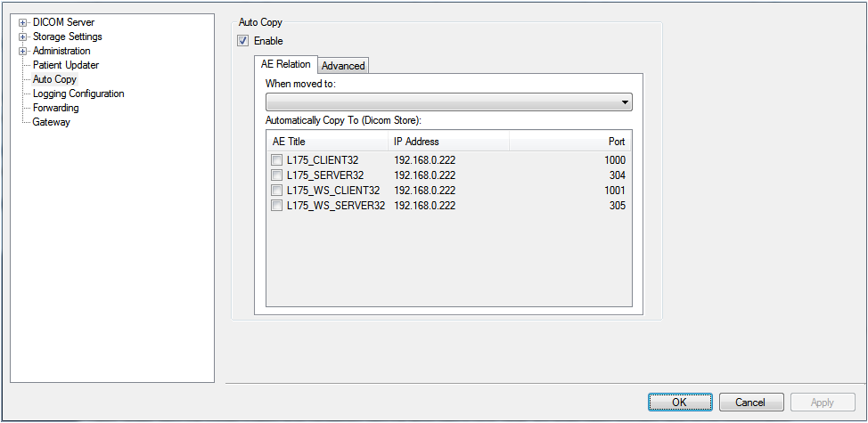Check the L175_CLIENT32 checkbox

(x=276, y=160)
